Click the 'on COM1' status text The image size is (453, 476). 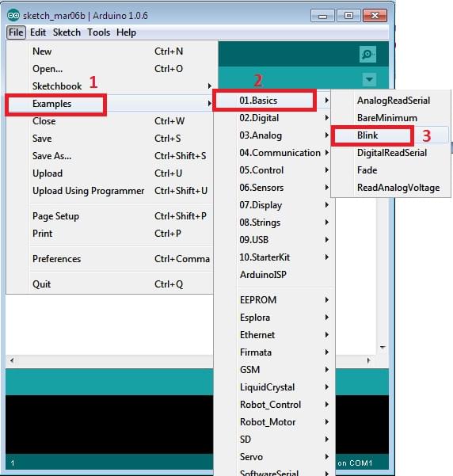pyautogui.click(x=355, y=463)
